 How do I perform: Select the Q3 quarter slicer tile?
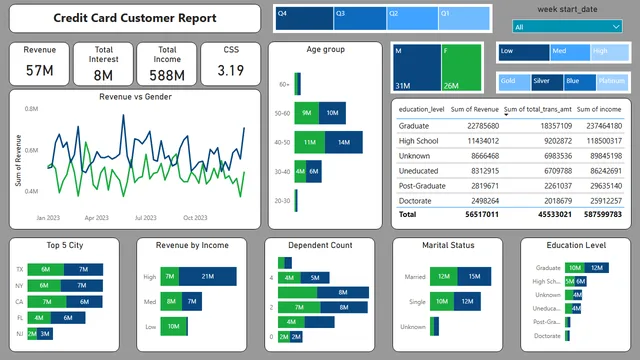click(360, 18)
